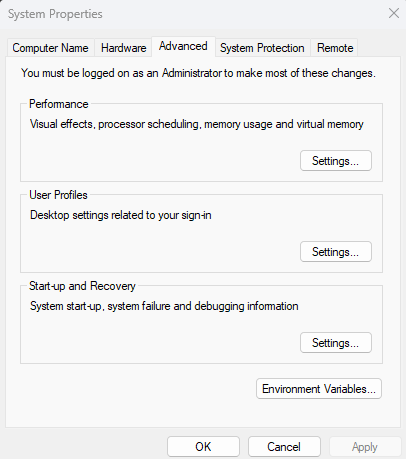Confirm changes with the OK button

(x=203, y=447)
